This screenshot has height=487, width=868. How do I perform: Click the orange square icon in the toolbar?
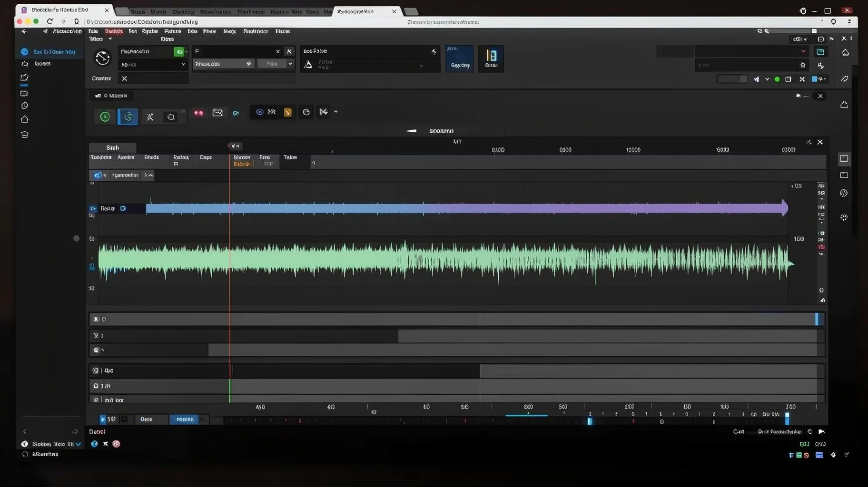point(287,112)
